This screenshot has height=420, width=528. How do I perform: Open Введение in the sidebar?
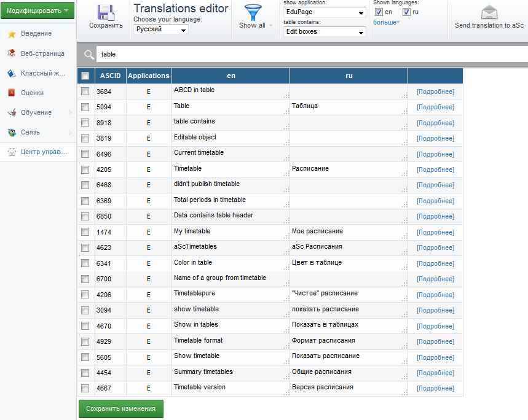click(36, 33)
